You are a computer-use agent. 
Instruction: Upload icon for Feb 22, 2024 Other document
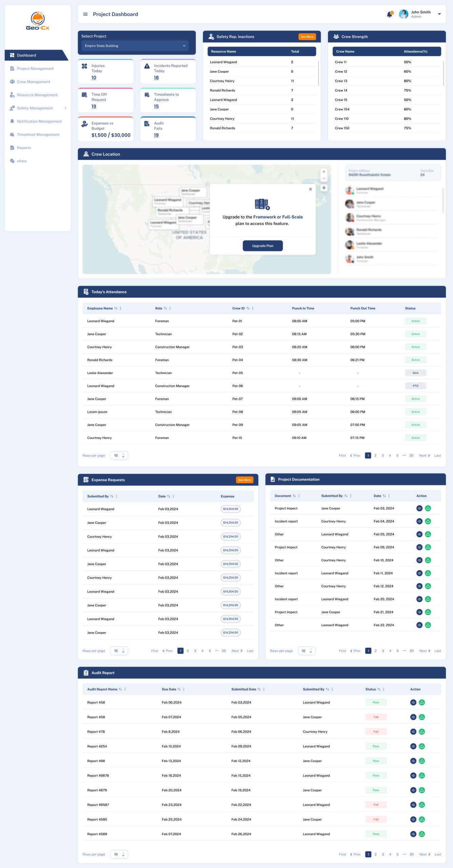pos(428,625)
